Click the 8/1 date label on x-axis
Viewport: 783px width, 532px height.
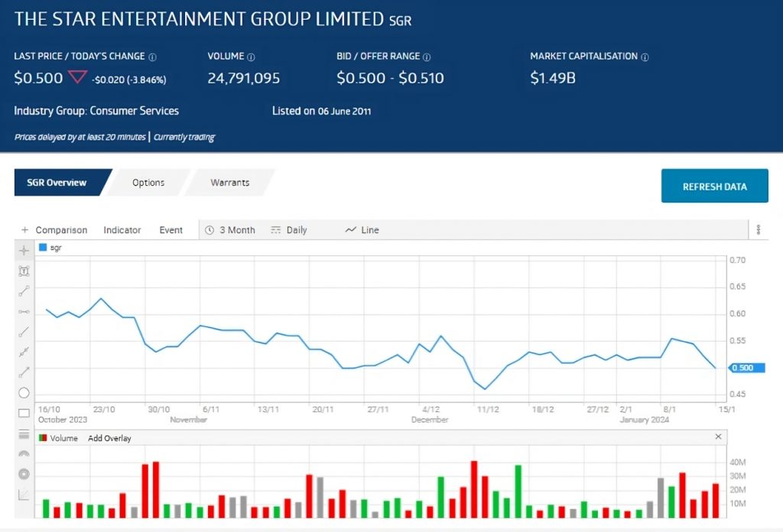(669, 409)
